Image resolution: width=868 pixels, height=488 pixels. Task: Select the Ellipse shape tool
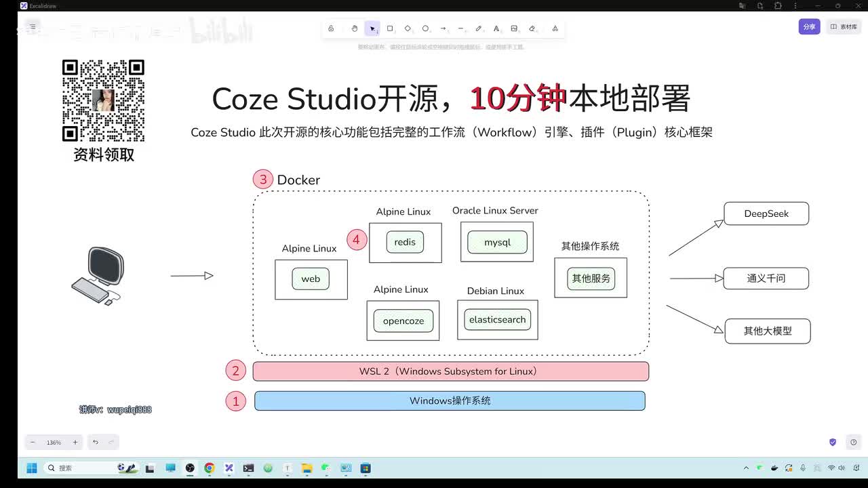click(x=425, y=28)
